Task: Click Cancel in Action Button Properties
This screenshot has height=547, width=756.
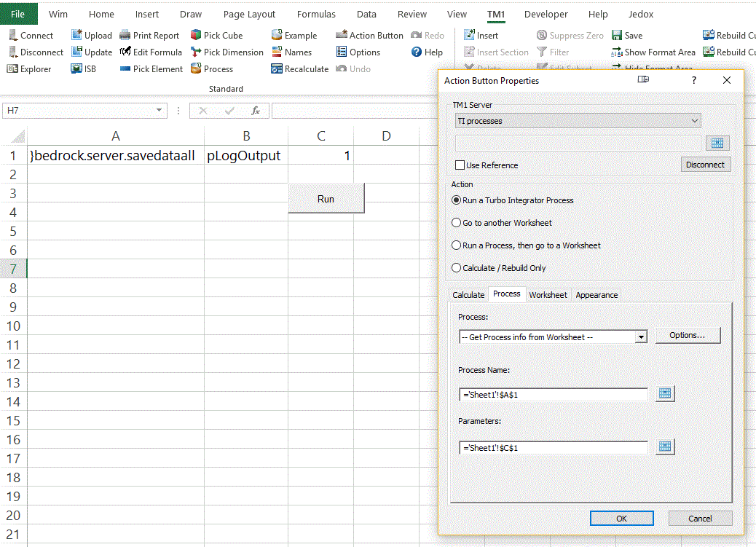Action: [x=700, y=518]
